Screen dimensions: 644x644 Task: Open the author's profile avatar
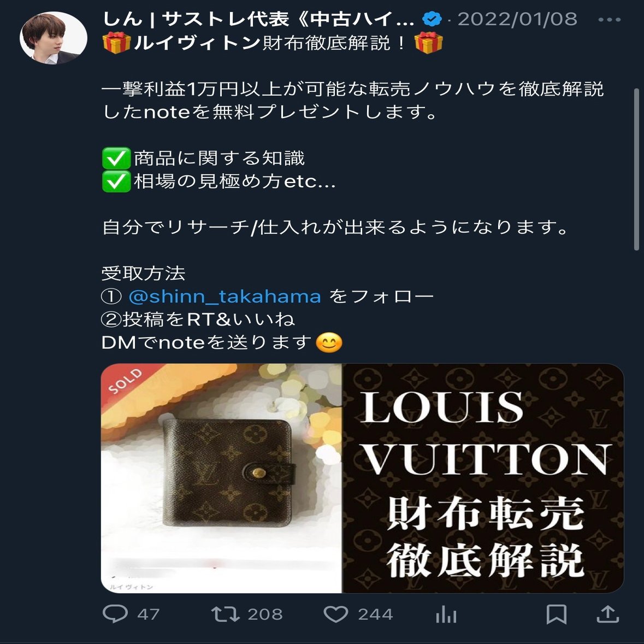click(54, 38)
